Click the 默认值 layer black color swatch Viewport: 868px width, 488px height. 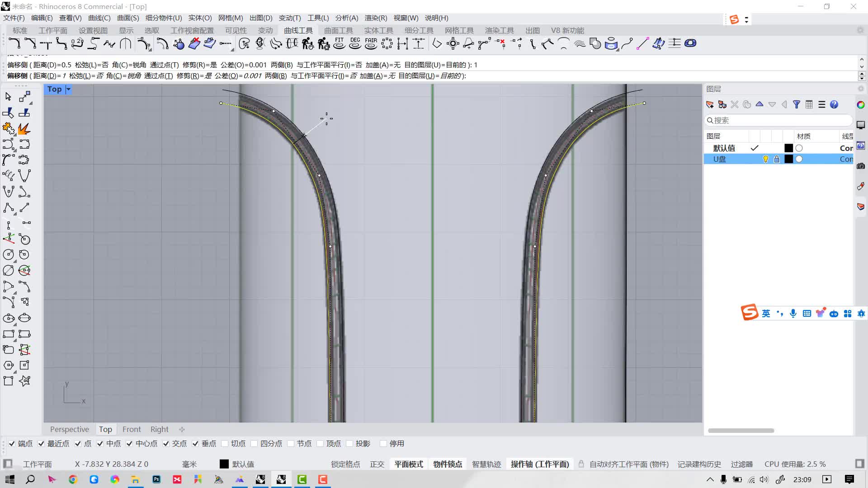click(x=788, y=148)
